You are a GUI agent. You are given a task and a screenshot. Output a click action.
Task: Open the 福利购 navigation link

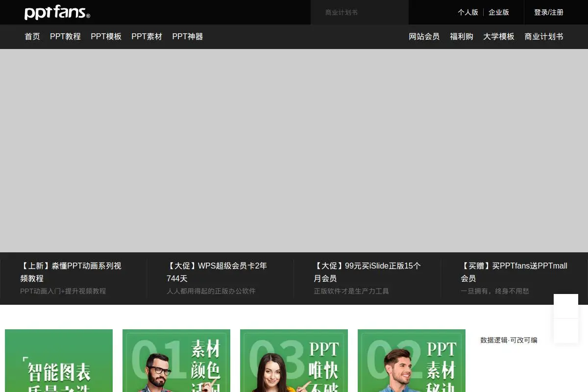[x=462, y=36]
